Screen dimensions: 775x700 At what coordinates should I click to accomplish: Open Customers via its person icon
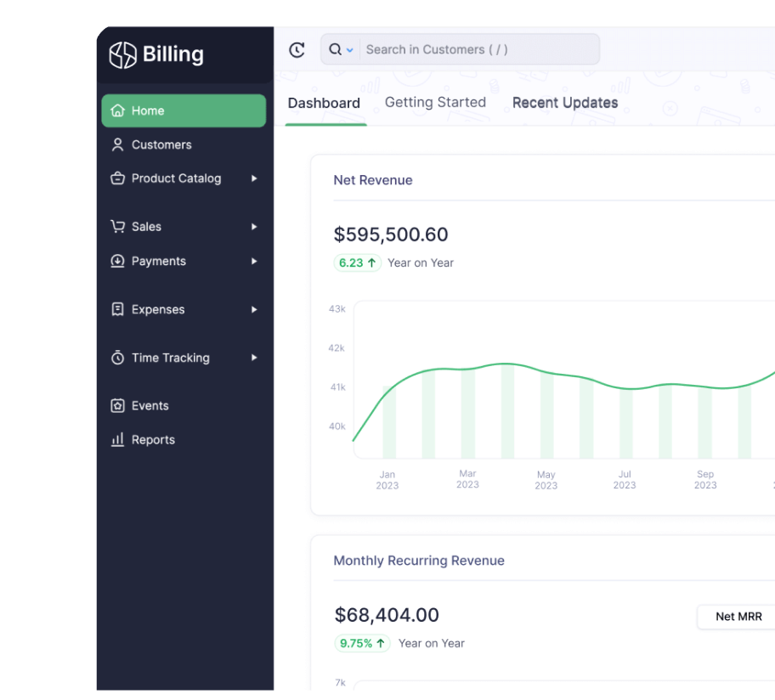pos(117,144)
